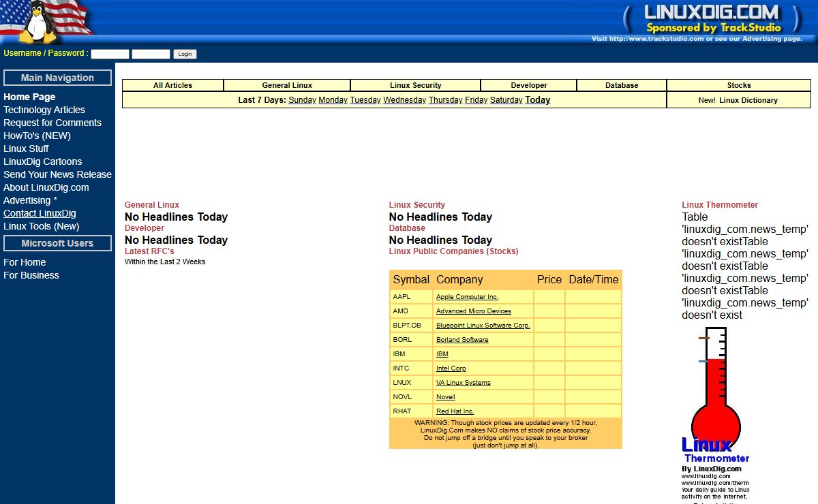The height and width of the screenshot is (504, 818).
Task: Open Novell stock link
Action: click(x=446, y=397)
